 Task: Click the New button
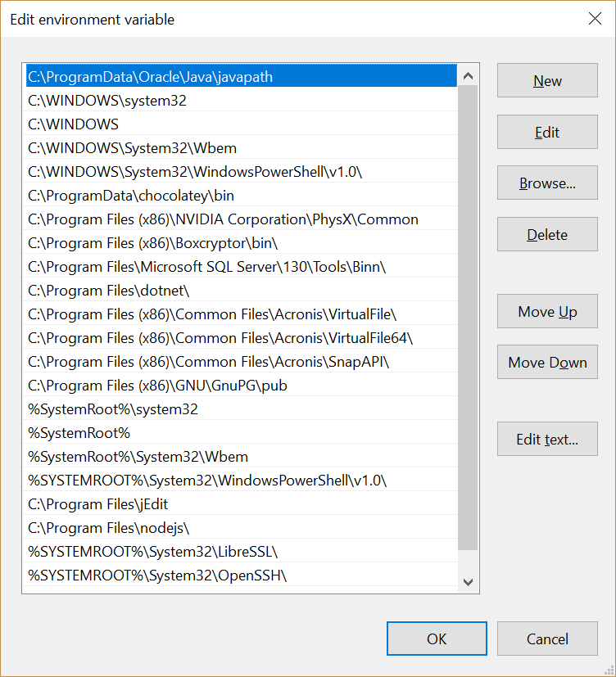click(547, 81)
